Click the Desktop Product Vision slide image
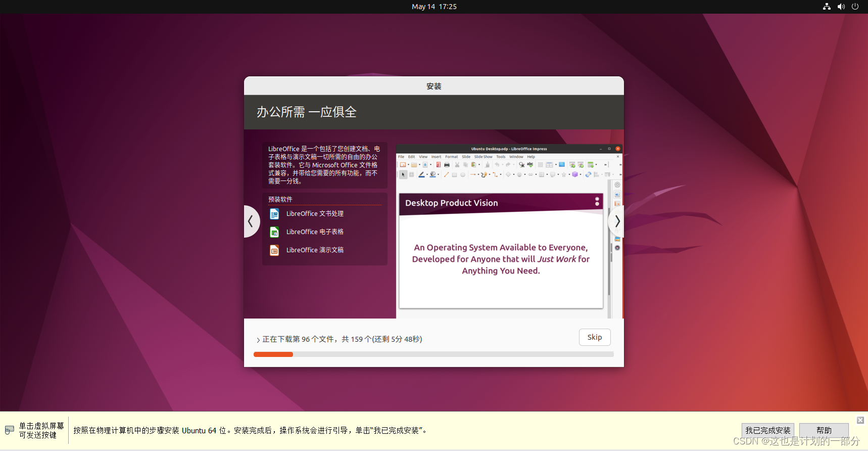The width and height of the screenshot is (868, 451). tap(501, 250)
